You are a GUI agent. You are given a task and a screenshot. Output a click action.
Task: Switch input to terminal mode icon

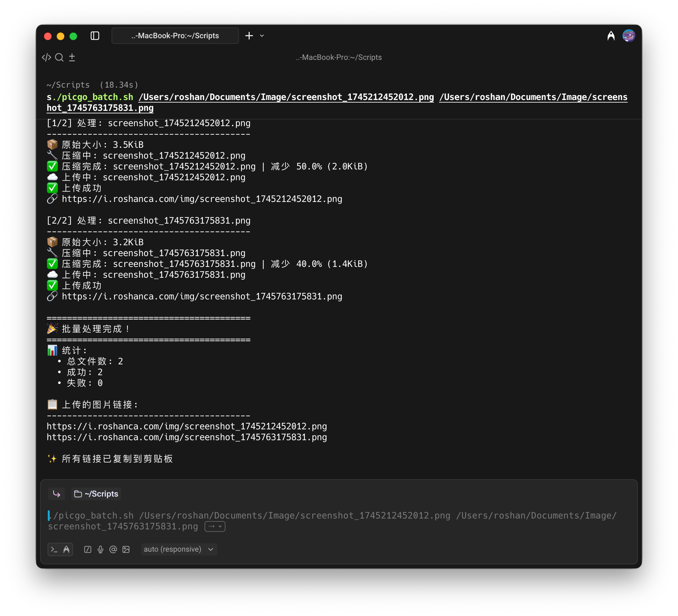pyautogui.click(x=54, y=549)
